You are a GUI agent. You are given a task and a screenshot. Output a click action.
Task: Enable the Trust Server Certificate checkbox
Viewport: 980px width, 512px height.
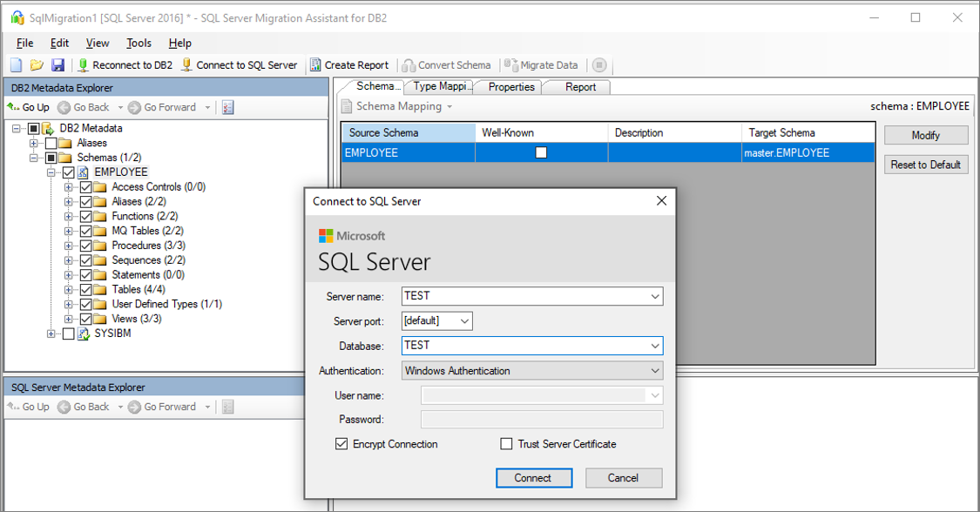point(506,444)
